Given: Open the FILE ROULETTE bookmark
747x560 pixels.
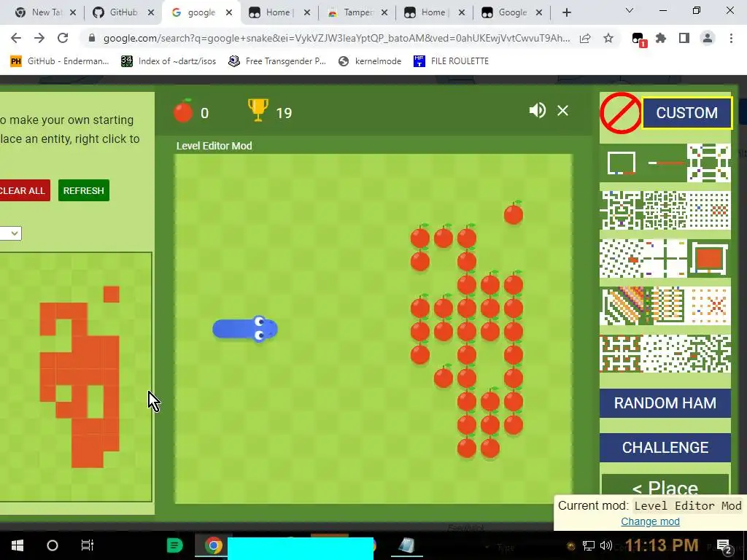Looking at the screenshot, I should pyautogui.click(x=451, y=61).
